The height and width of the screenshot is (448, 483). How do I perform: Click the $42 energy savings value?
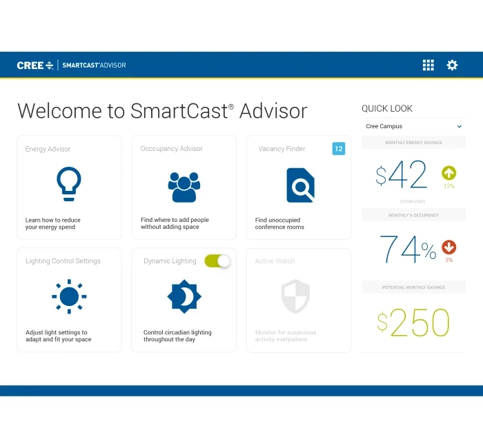[x=401, y=174]
